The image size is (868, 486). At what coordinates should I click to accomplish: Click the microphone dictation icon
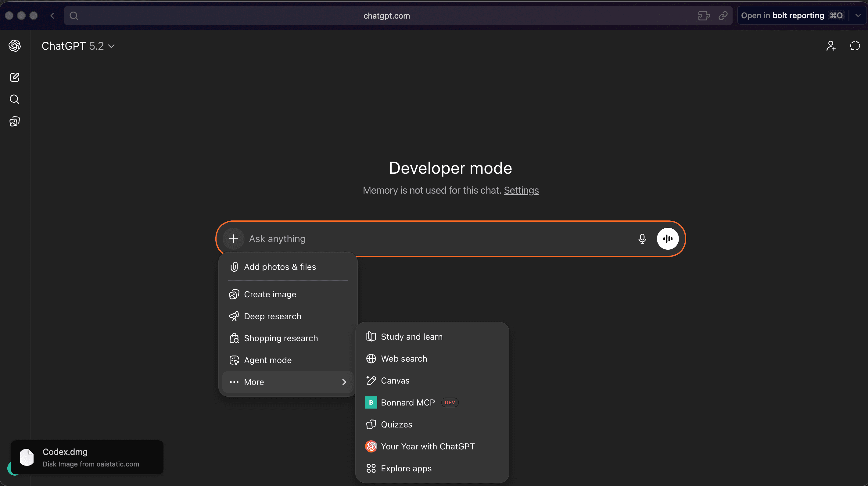(642, 238)
